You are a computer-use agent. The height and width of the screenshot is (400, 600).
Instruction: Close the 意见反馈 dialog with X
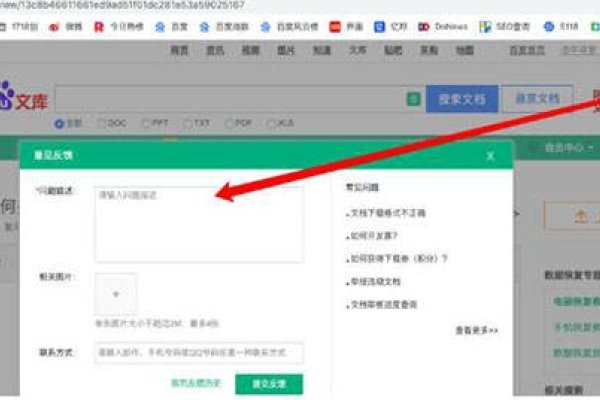click(490, 156)
